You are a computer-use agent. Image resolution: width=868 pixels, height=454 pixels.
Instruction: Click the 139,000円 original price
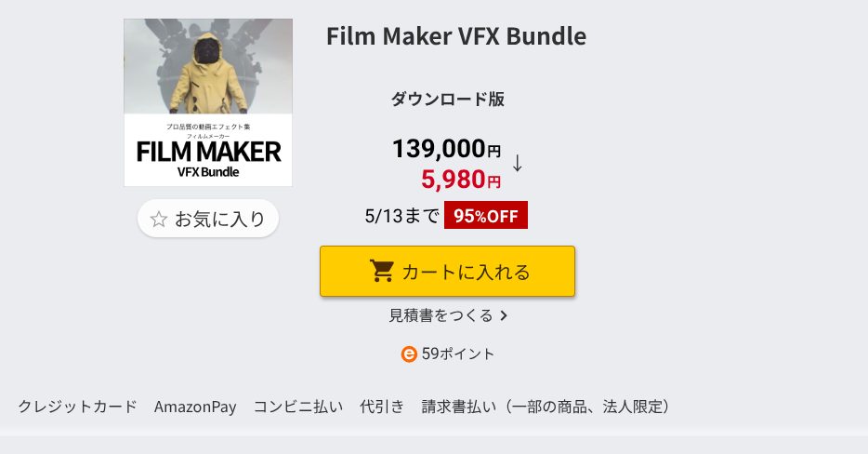tap(446, 149)
